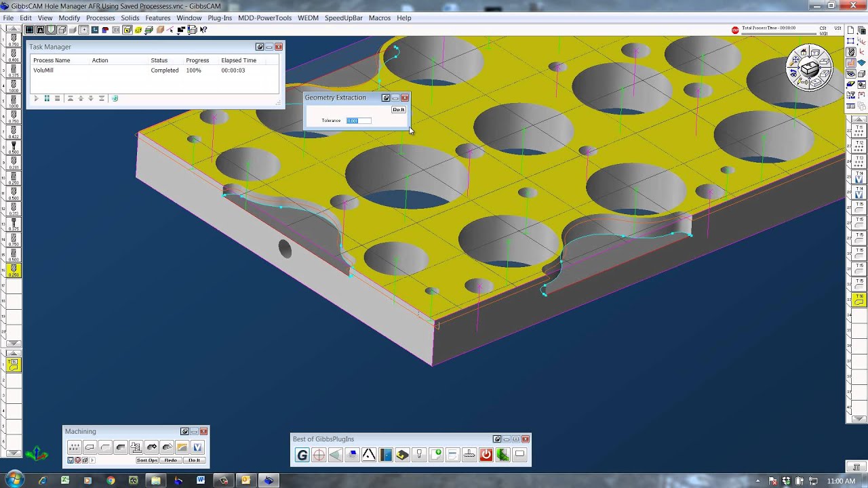This screenshot has height=488, width=868.
Task: Open the SpeedUpBar menu
Action: 344,18
